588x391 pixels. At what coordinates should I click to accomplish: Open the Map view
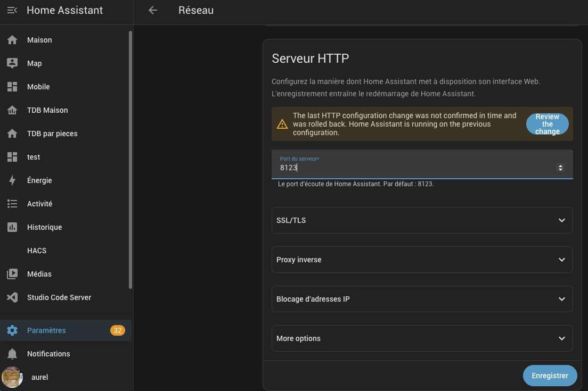(66, 63)
